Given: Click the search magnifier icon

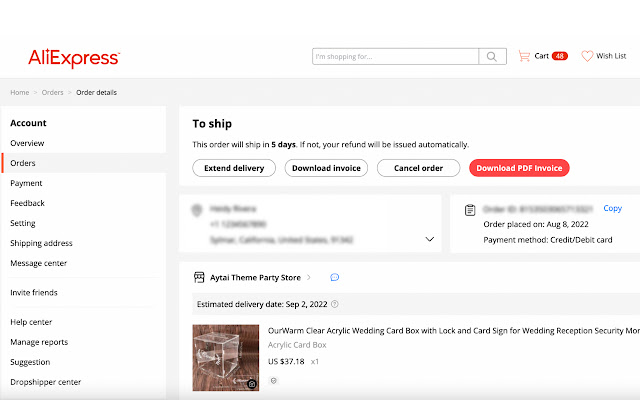Looking at the screenshot, I should (492, 56).
